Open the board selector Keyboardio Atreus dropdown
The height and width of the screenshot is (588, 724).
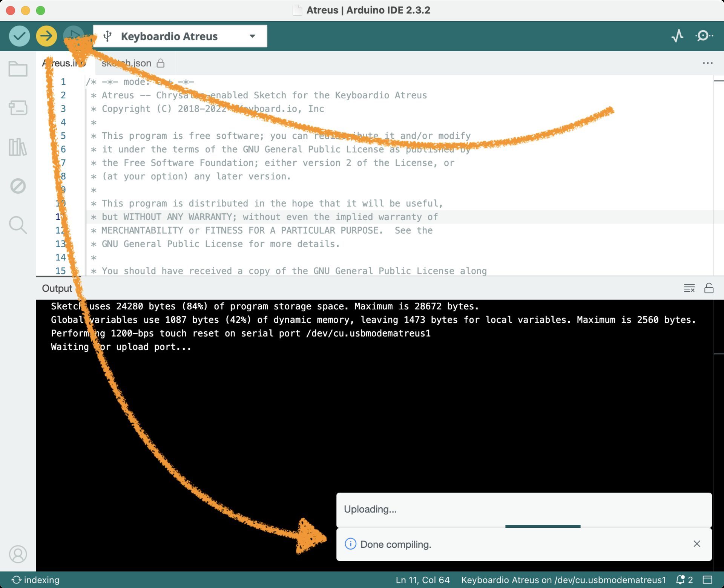pos(180,36)
